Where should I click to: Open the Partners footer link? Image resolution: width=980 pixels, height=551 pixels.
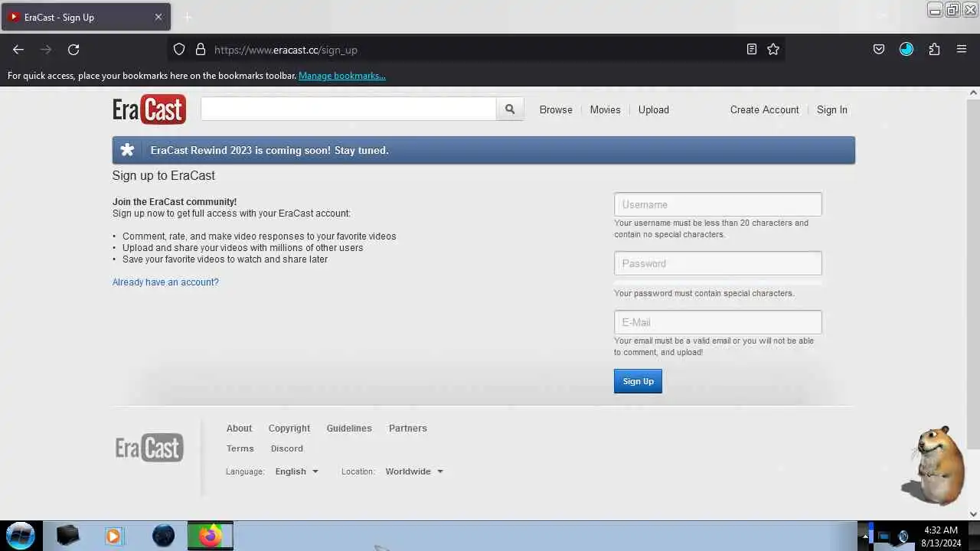click(408, 429)
